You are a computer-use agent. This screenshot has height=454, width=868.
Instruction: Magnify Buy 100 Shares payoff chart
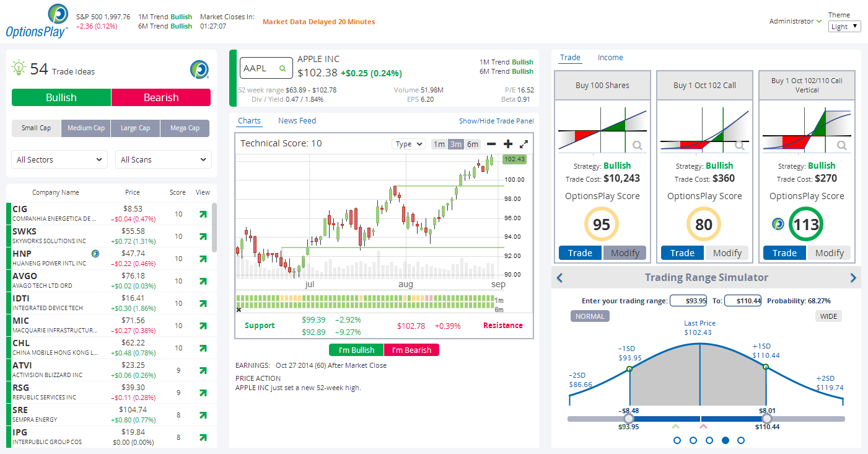[x=637, y=146]
